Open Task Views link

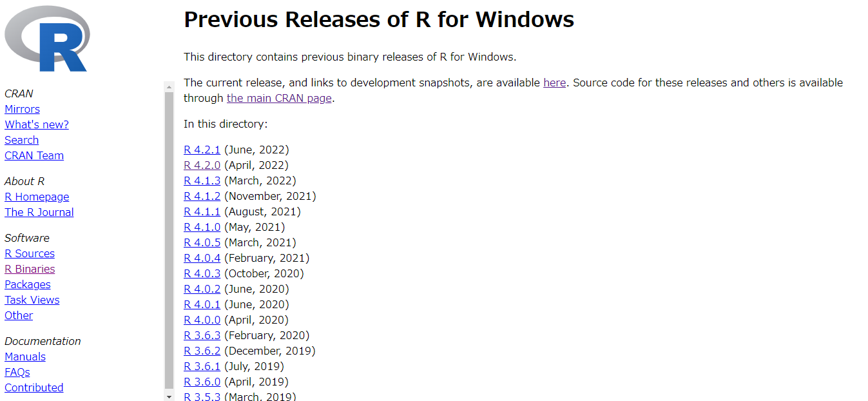click(32, 300)
